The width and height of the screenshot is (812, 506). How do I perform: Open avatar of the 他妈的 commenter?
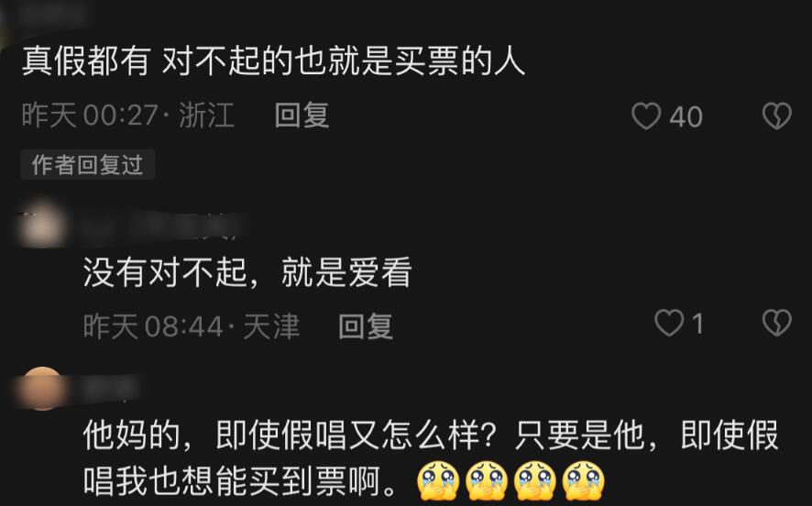(42, 389)
